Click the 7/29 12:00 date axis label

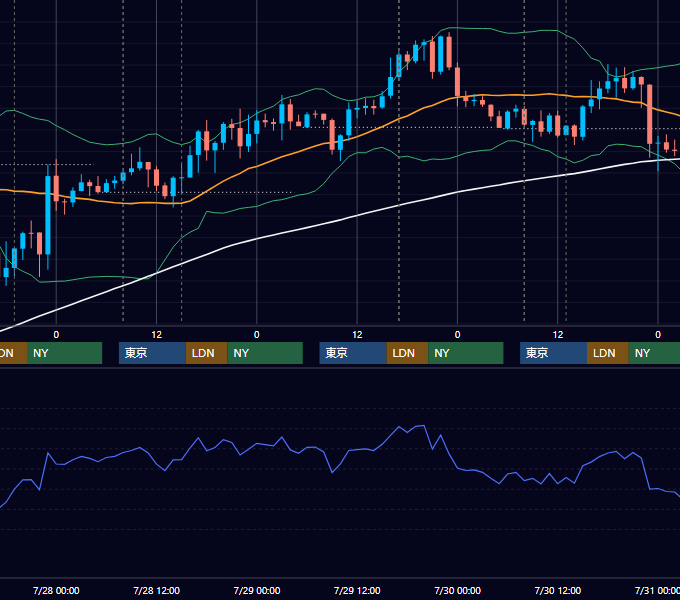(x=357, y=590)
